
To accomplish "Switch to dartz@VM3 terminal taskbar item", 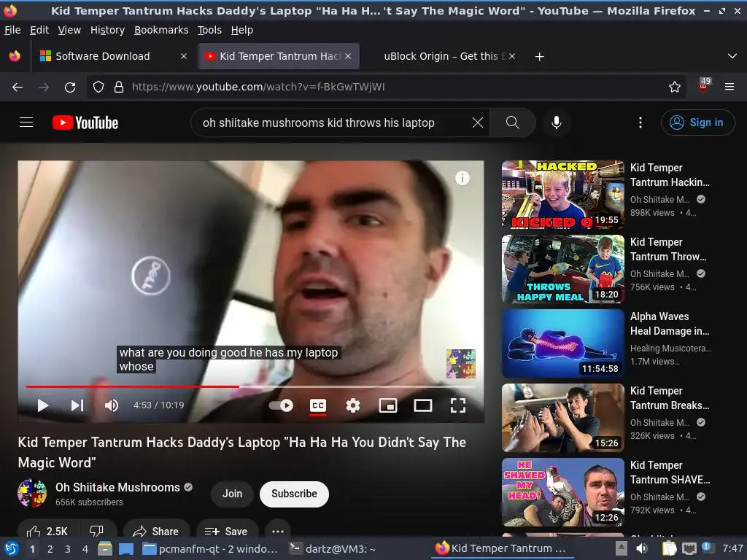I will click(333, 549).
